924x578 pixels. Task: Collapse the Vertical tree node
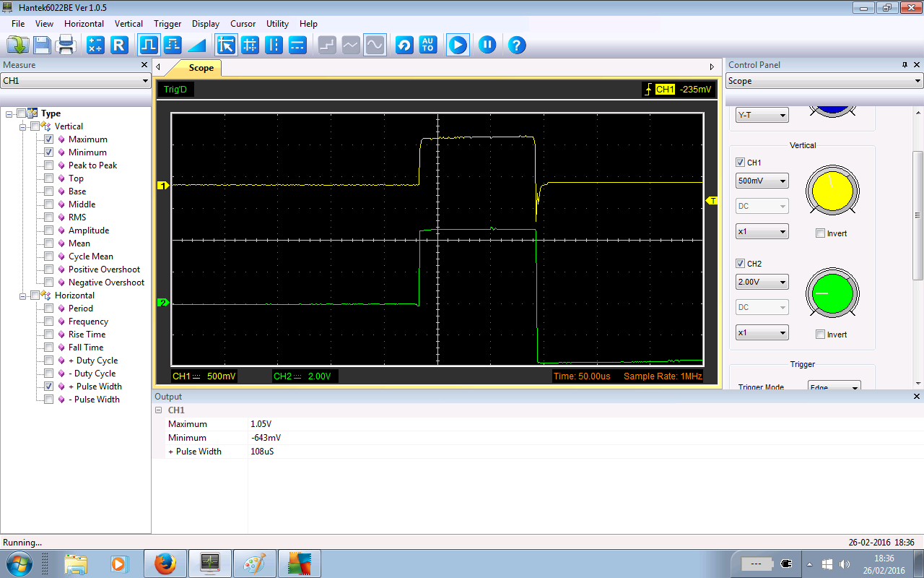pyautogui.click(x=23, y=126)
